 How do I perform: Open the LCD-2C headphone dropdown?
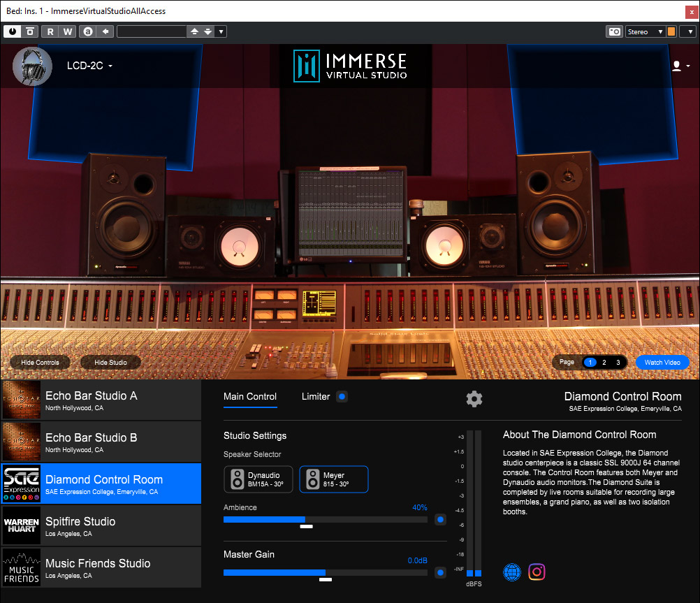[x=89, y=66]
